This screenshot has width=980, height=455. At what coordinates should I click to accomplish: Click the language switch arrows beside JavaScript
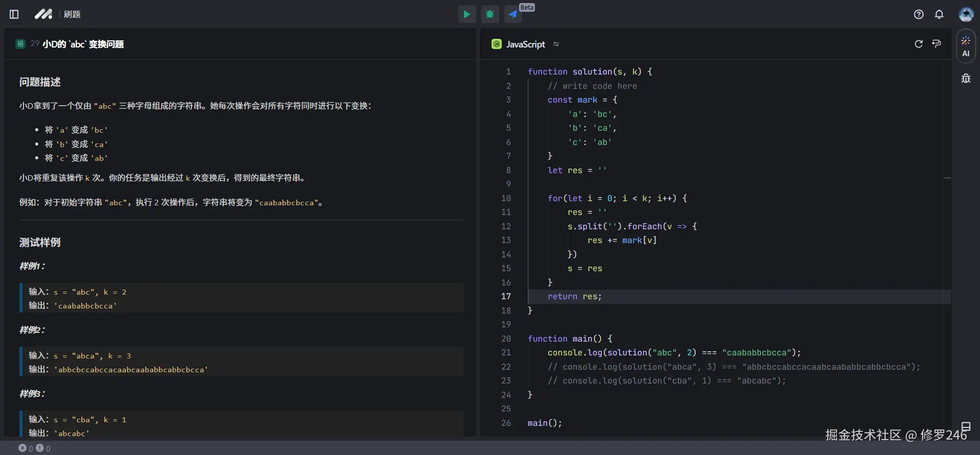(556, 44)
